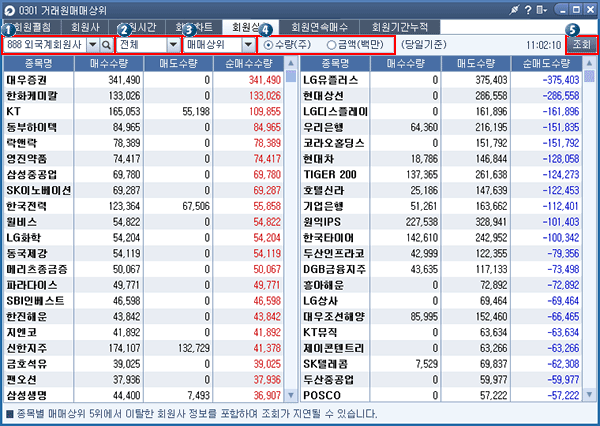
Task: Select the 삼성생명 row
Action: click(144, 395)
